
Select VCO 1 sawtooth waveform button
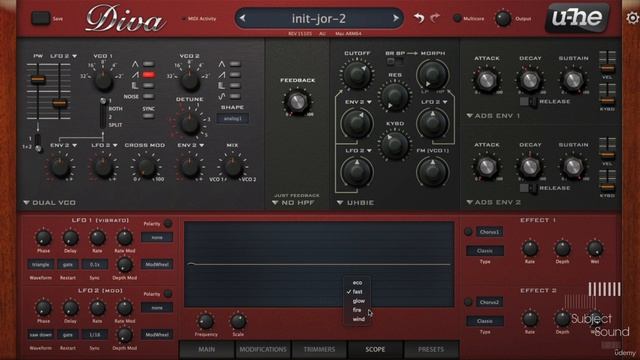[149, 75]
